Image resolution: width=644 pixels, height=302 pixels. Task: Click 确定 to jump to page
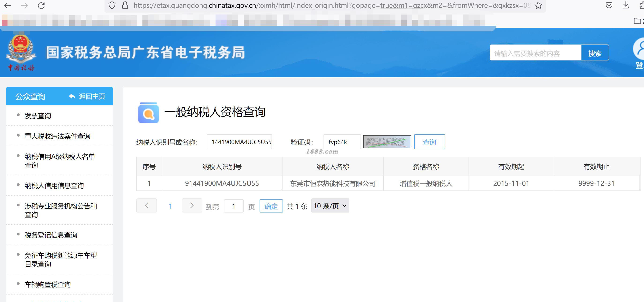pos(271,206)
